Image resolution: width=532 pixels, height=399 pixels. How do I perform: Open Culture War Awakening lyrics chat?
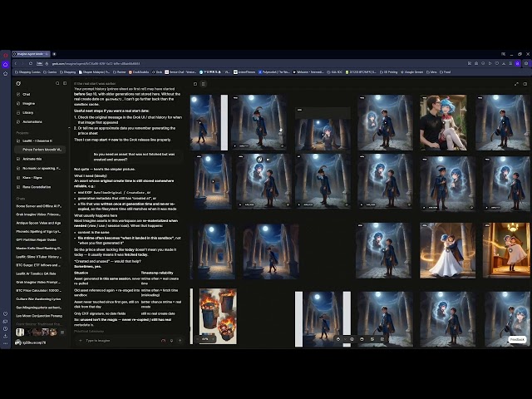pos(38,299)
